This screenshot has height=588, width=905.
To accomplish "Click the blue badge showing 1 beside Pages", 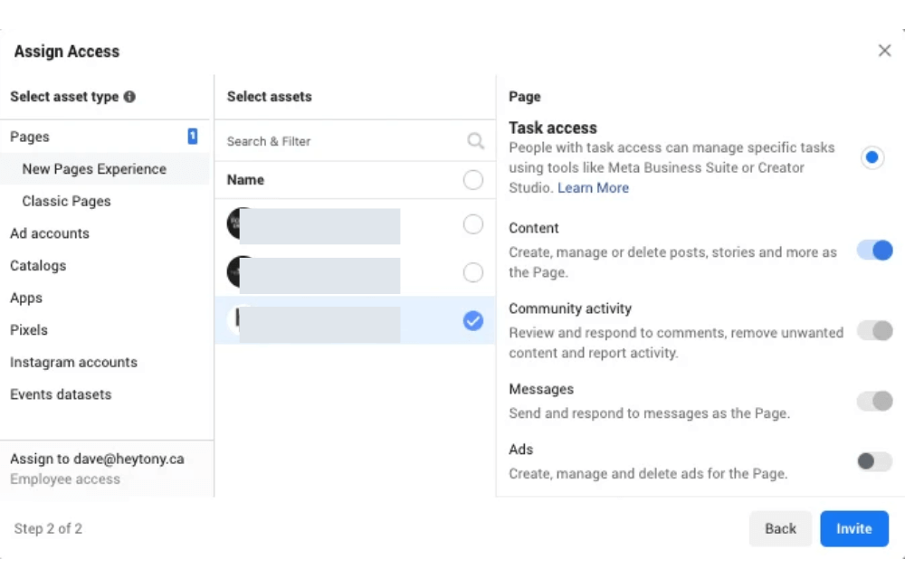I will (192, 136).
